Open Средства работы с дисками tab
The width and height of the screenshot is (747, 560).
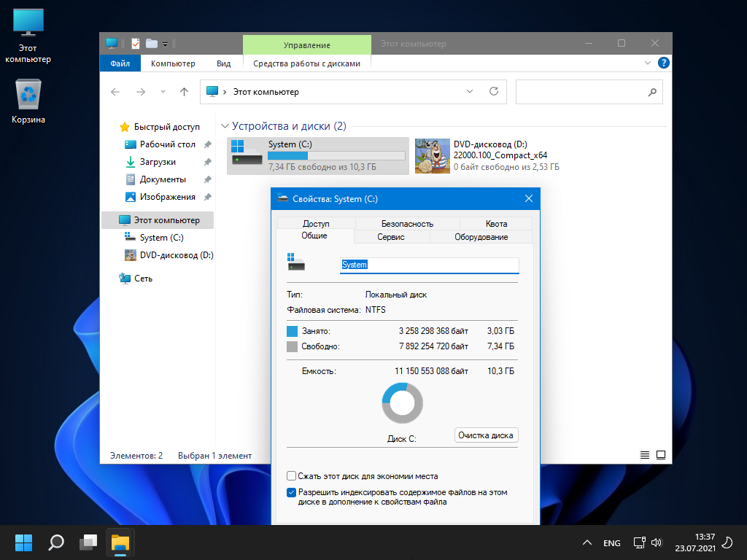point(306,63)
